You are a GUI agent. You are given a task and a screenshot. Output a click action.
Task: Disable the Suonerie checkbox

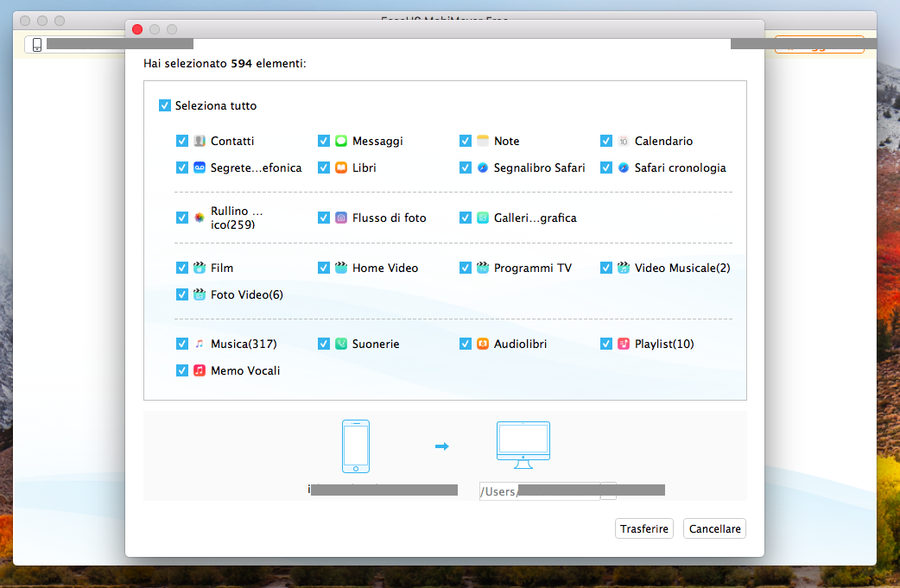324,344
